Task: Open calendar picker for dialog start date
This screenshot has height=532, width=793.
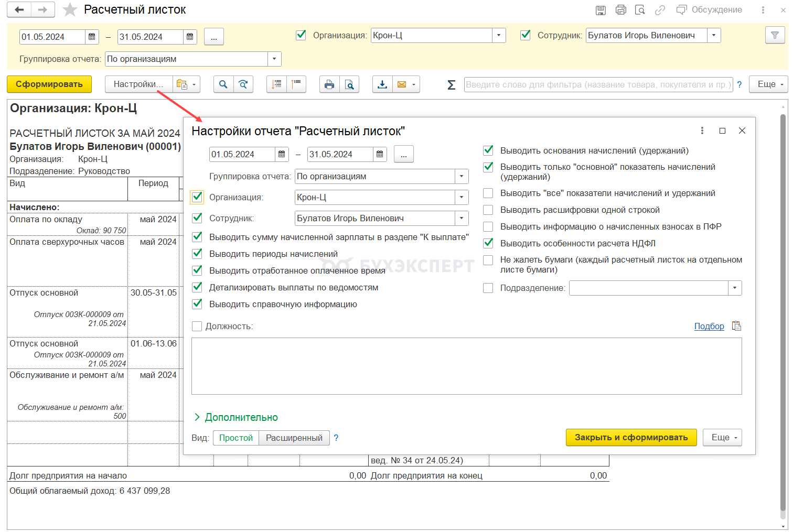Action: [282, 154]
